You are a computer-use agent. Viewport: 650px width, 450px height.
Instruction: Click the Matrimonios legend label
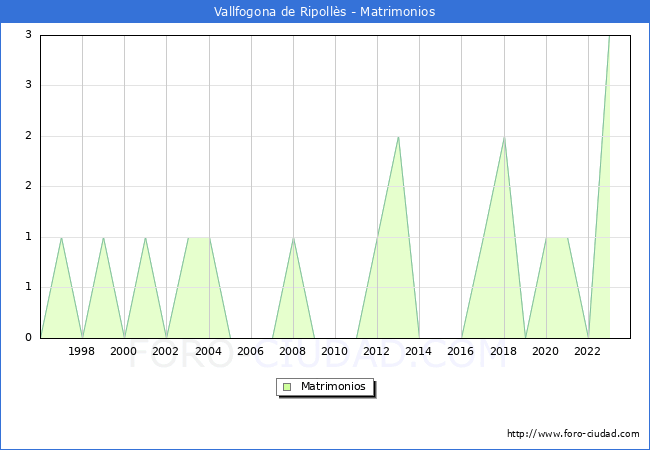(333, 386)
